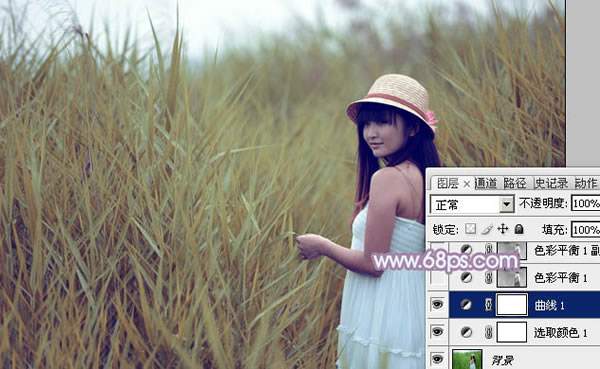The image size is (600, 369).
Task: Click the 填充 percentage field
Action: pos(585,230)
